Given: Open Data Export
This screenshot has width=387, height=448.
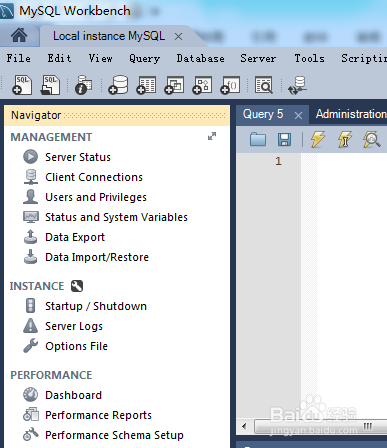Looking at the screenshot, I should pyautogui.click(x=75, y=237).
